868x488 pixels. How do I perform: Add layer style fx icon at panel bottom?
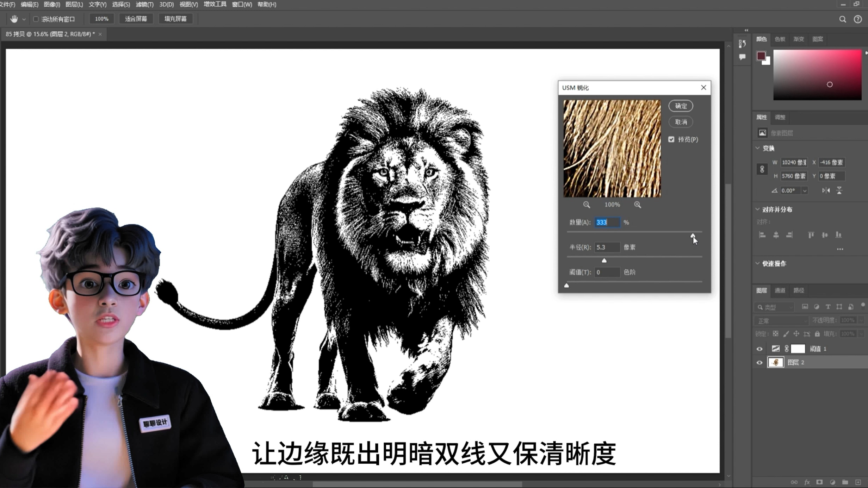coord(807,482)
